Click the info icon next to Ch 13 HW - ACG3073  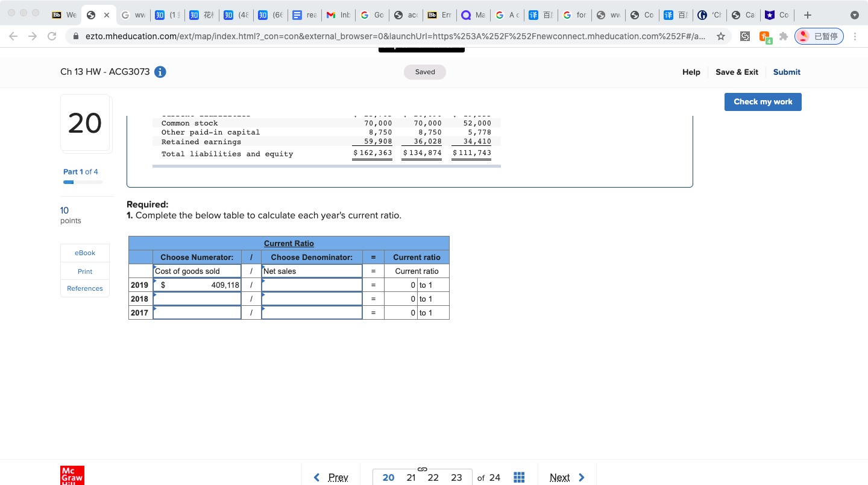(160, 72)
